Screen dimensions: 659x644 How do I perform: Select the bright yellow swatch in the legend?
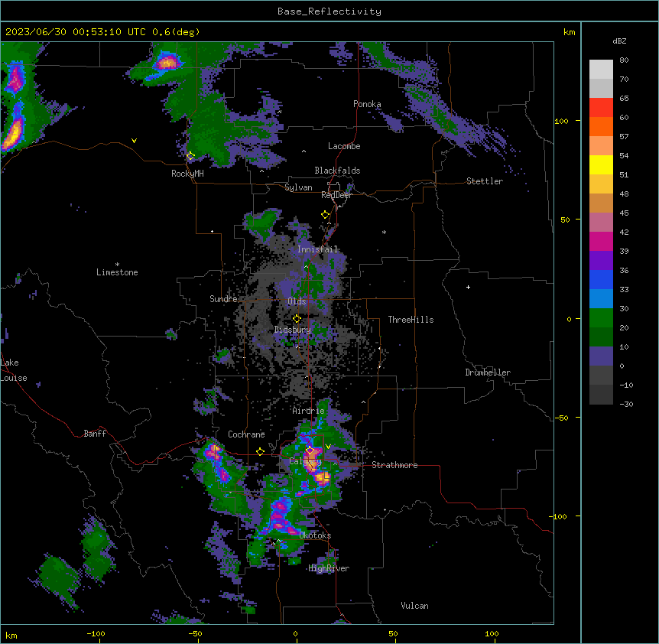click(x=601, y=164)
